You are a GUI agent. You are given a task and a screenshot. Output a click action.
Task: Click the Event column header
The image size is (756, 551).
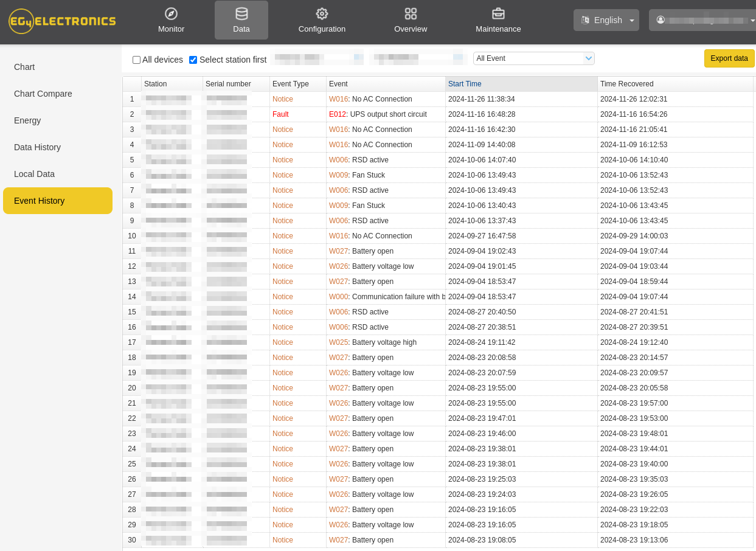pos(386,84)
